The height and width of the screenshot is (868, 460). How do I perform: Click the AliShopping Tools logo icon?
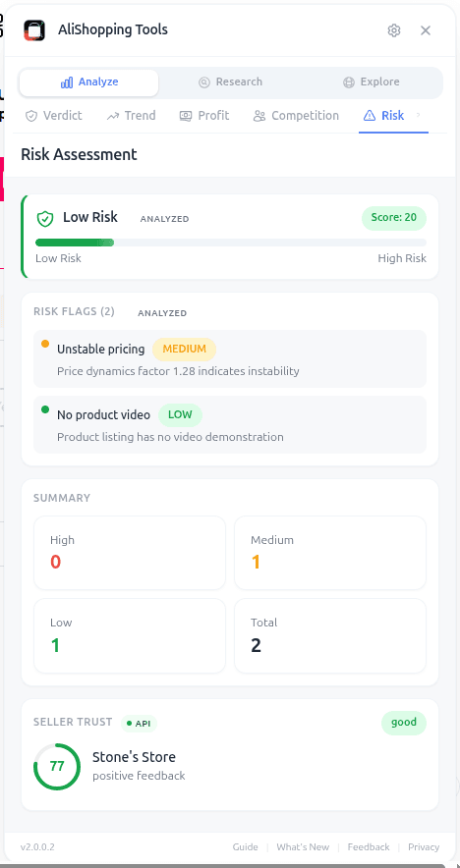(34, 30)
